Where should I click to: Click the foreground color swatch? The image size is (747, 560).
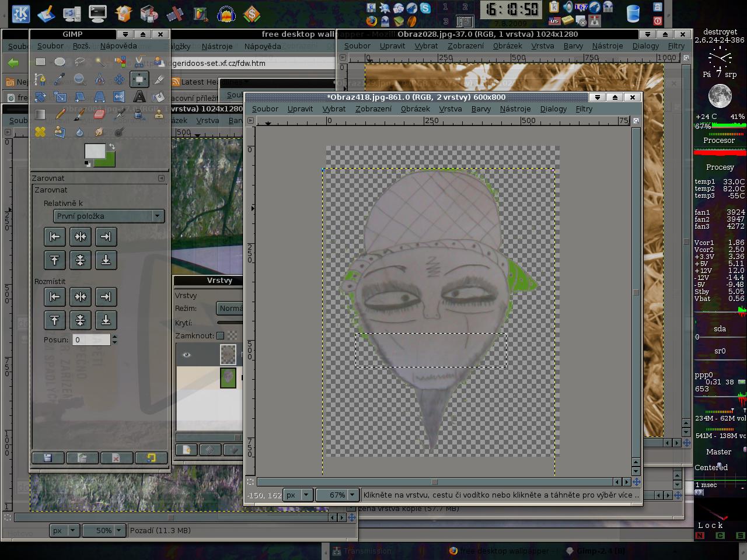pos(95,151)
